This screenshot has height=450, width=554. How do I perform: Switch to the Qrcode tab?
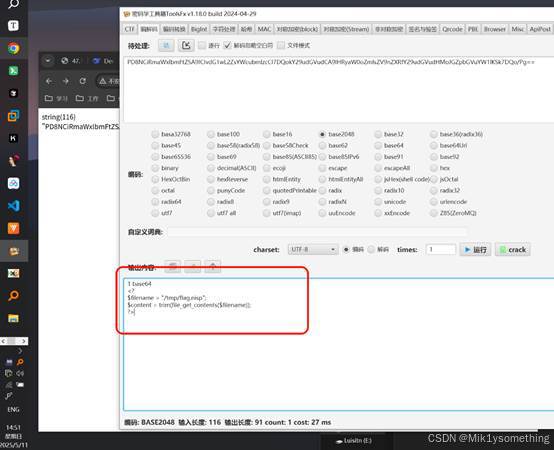[452, 29]
